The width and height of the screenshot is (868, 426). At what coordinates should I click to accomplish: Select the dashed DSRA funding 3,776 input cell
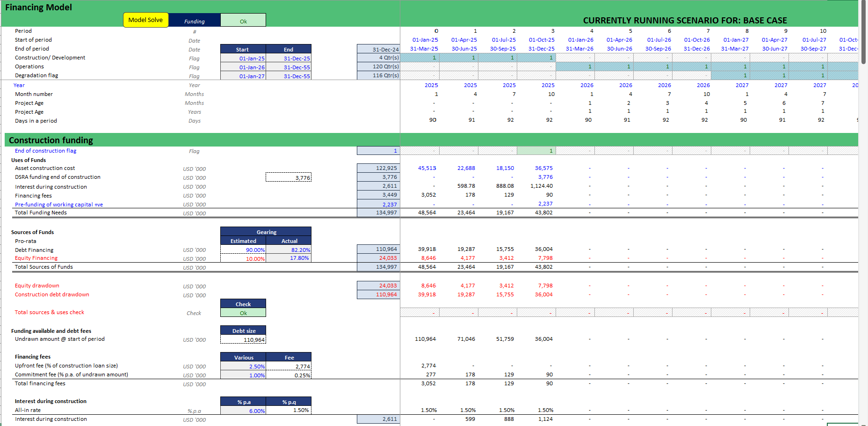click(289, 177)
